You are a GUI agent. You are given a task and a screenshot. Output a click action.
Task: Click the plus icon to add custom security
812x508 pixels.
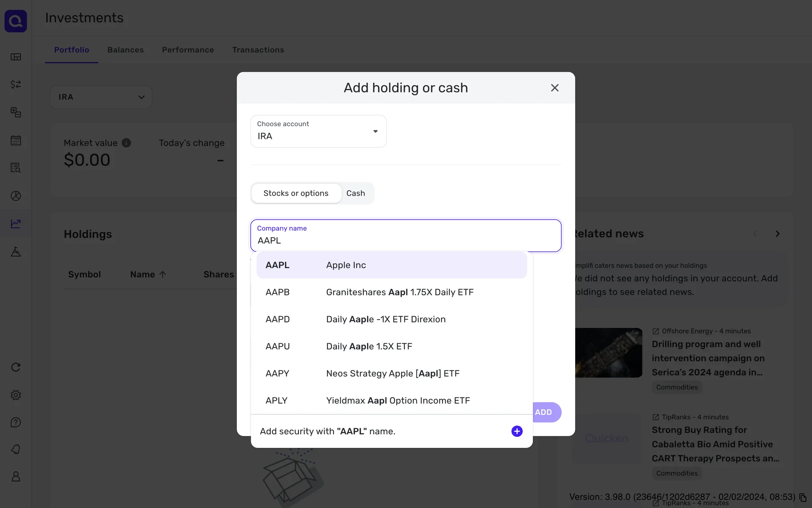coord(517,431)
